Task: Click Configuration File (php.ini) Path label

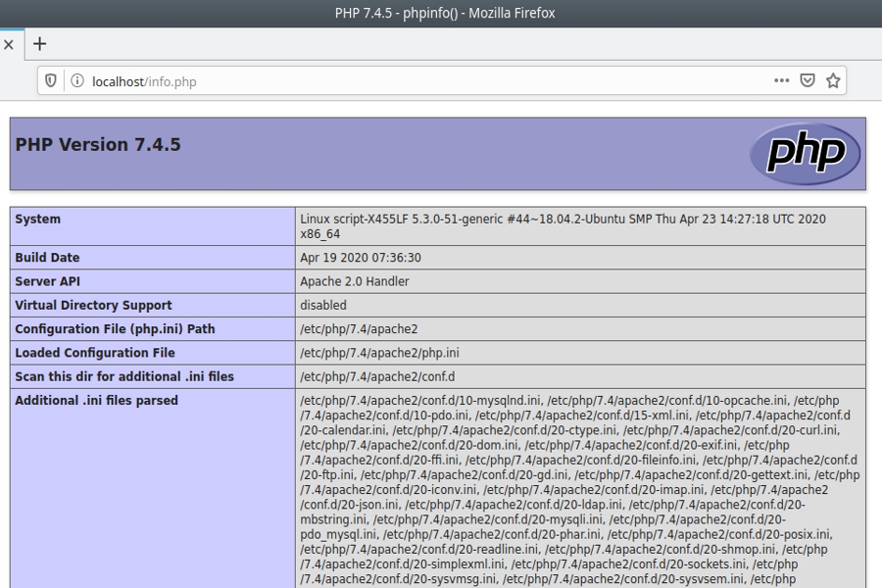Action: point(115,328)
